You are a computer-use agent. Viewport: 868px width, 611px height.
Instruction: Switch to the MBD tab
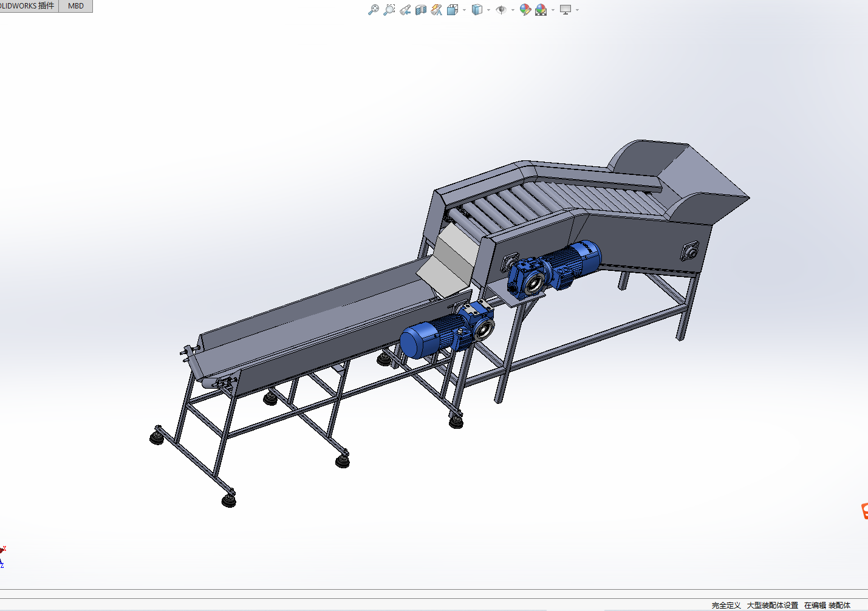(x=76, y=5)
